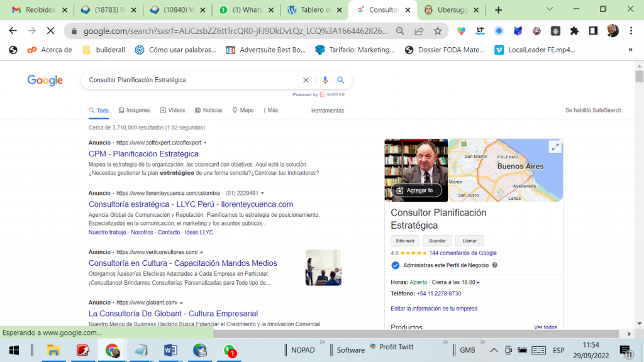Open the Nuestro trabajo sitelink

click(107, 233)
